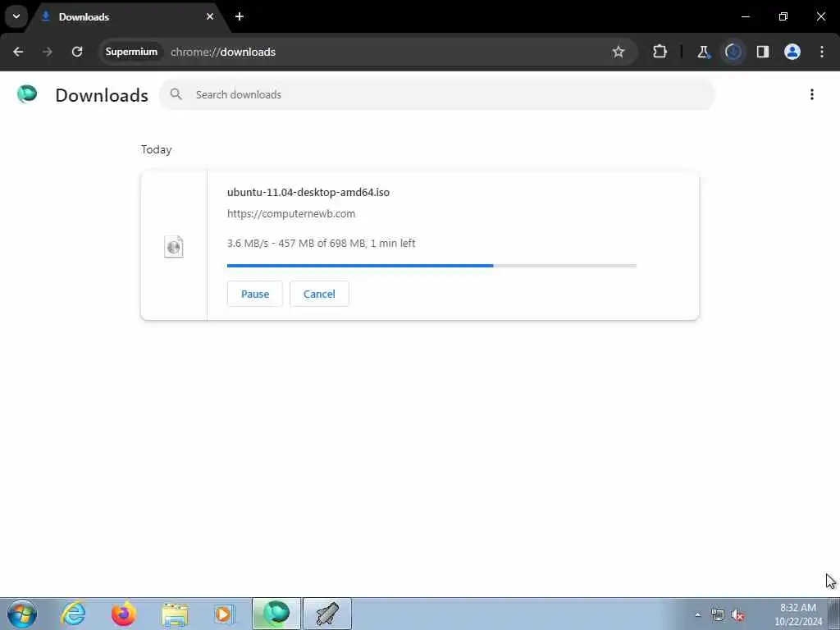Open the download progress indicator in toolbar
This screenshot has width=840, height=630.
(x=733, y=52)
